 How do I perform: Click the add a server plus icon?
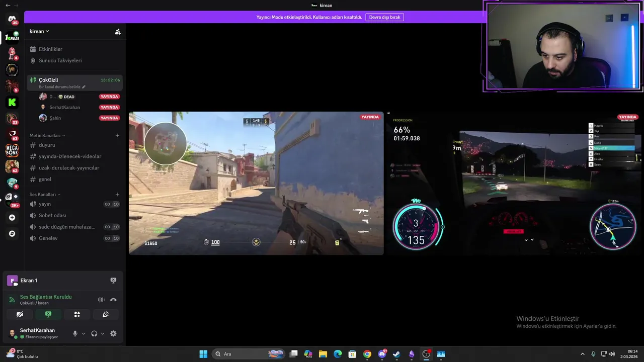point(12,218)
